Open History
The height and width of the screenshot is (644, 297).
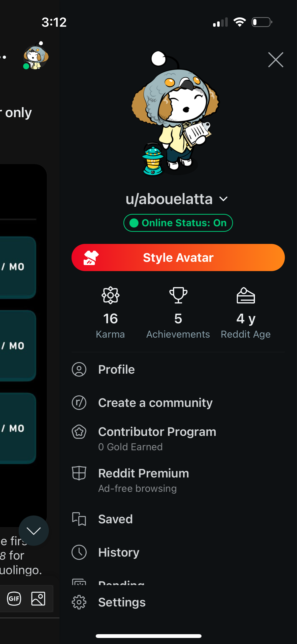tap(178, 552)
